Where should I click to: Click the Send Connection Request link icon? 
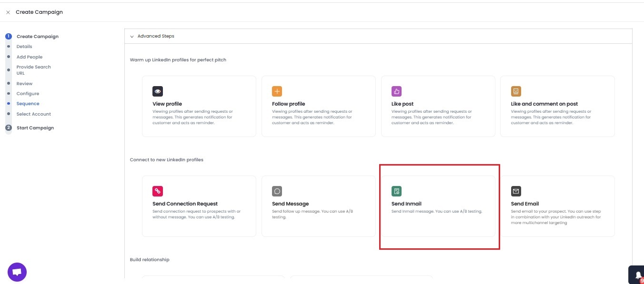[158, 191]
